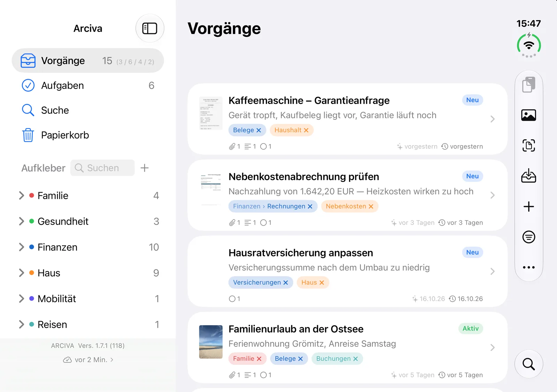The height and width of the screenshot is (392, 557).
Task: Open Hausratversicherung details chevron
Action: point(493,272)
